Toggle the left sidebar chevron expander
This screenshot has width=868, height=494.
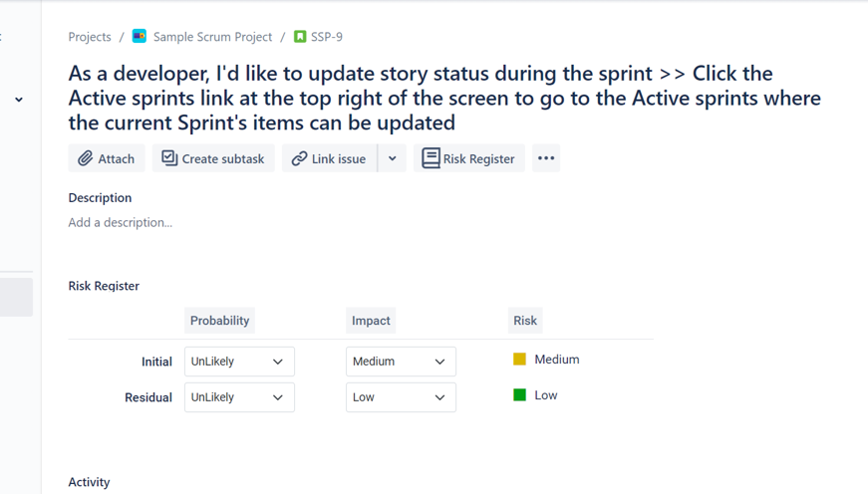[19, 100]
